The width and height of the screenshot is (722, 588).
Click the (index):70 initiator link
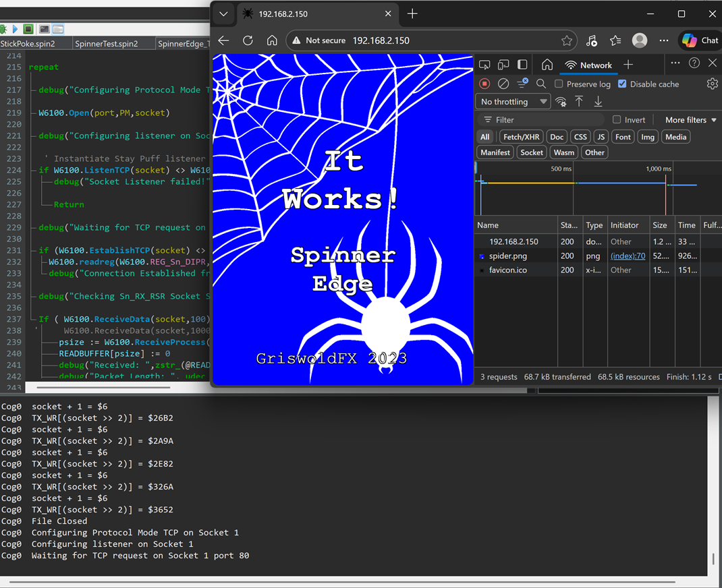click(x=628, y=256)
